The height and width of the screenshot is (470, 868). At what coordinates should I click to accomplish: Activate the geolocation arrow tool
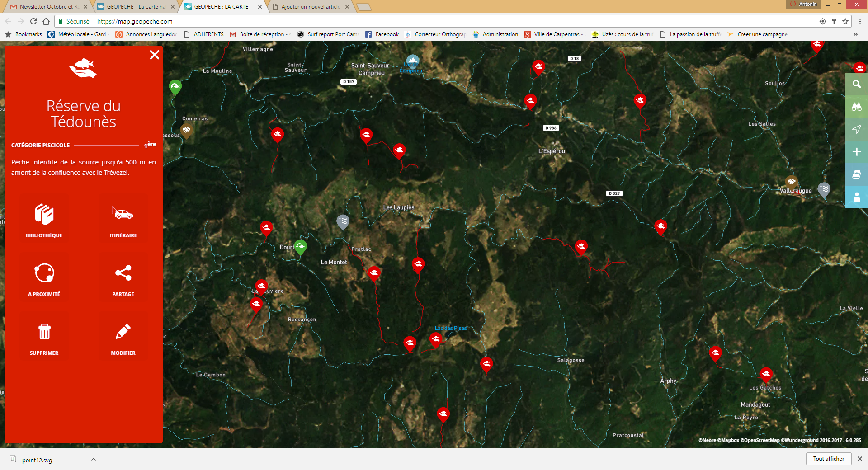click(x=856, y=129)
